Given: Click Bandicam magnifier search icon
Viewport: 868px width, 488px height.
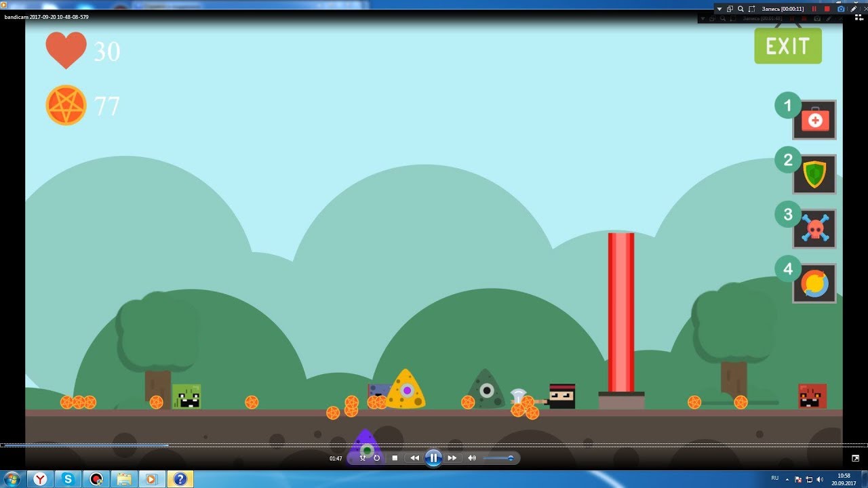Looking at the screenshot, I should (x=741, y=9).
